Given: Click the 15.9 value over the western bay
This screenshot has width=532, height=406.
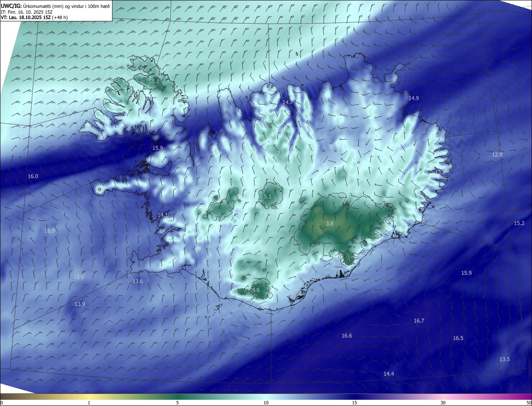Looking at the screenshot, I should [x=158, y=148].
